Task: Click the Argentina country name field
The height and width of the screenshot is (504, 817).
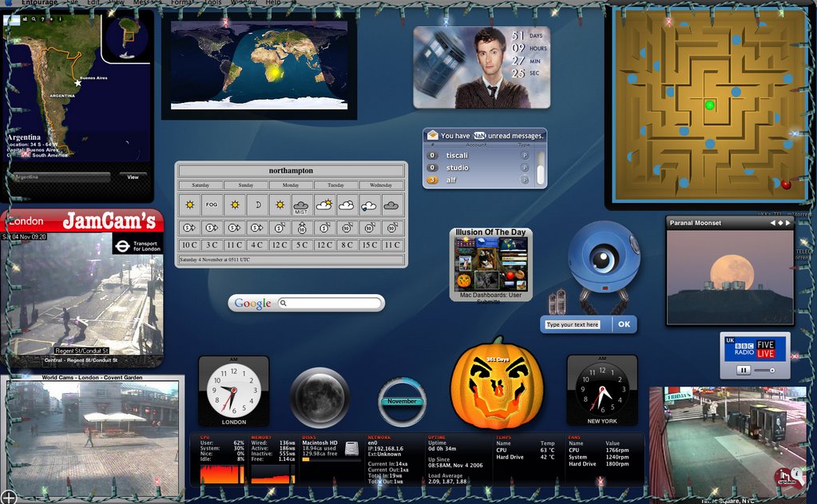Action: coord(61,177)
